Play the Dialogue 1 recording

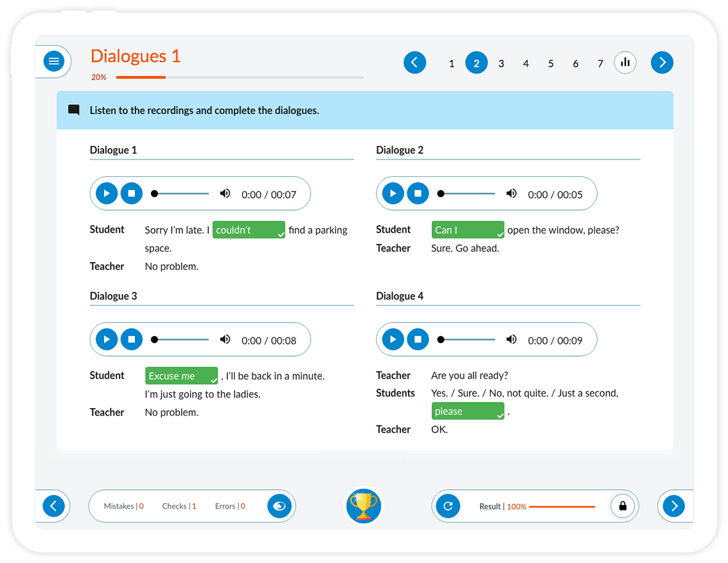coord(107,193)
